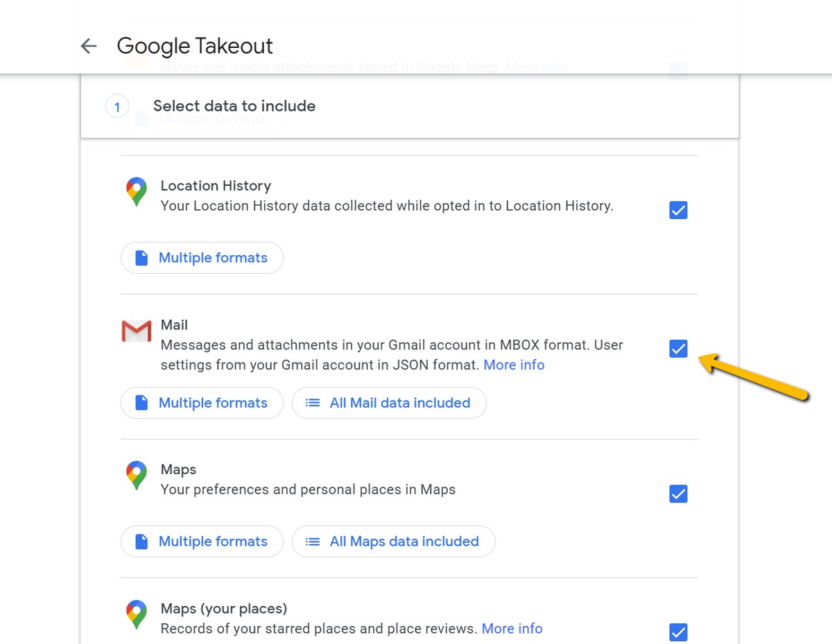Click the Location History map pin icon
The image size is (832, 644).
(137, 192)
